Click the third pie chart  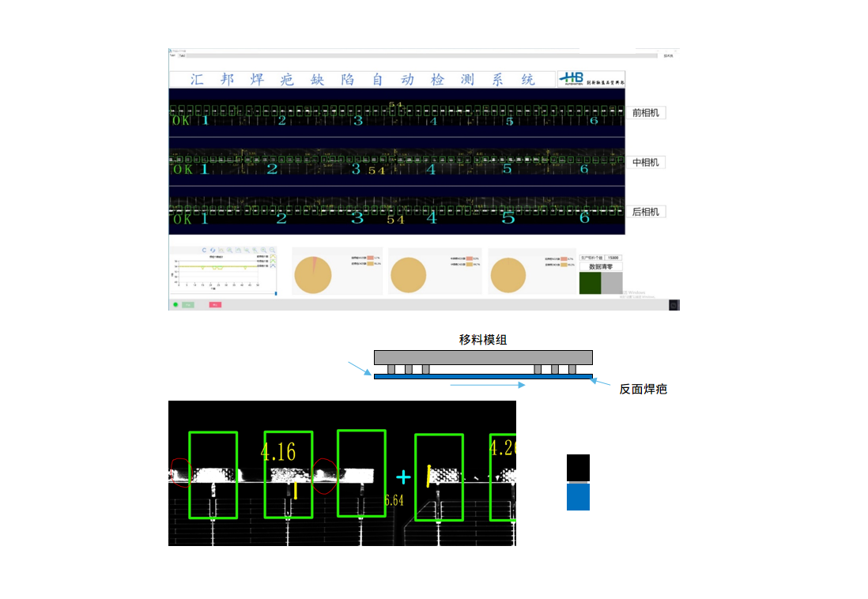pyautogui.click(x=508, y=275)
